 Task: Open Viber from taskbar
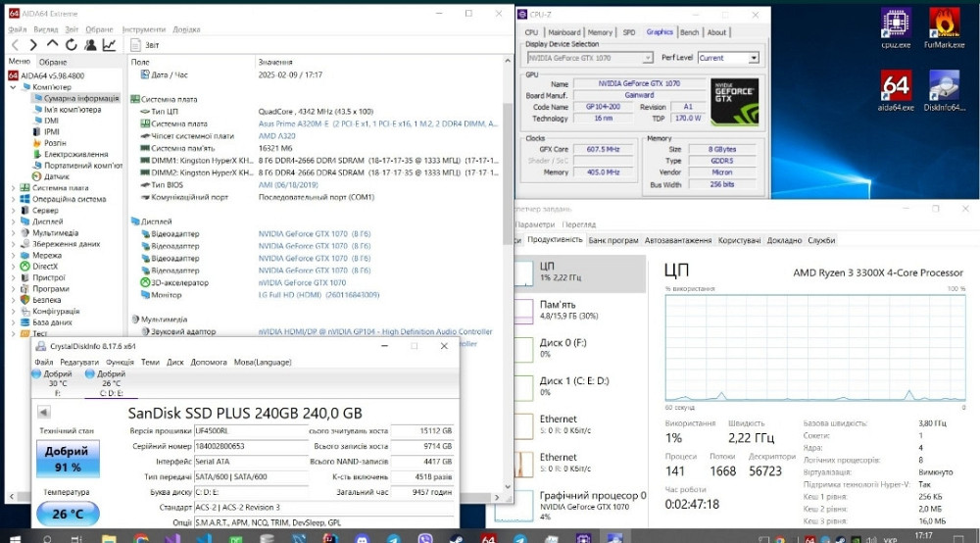click(x=425, y=538)
